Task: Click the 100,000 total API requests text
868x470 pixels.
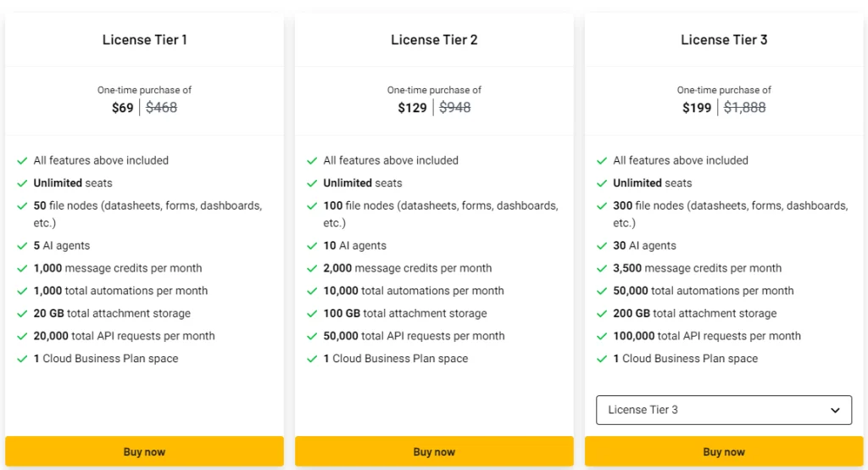Action: pos(707,336)
